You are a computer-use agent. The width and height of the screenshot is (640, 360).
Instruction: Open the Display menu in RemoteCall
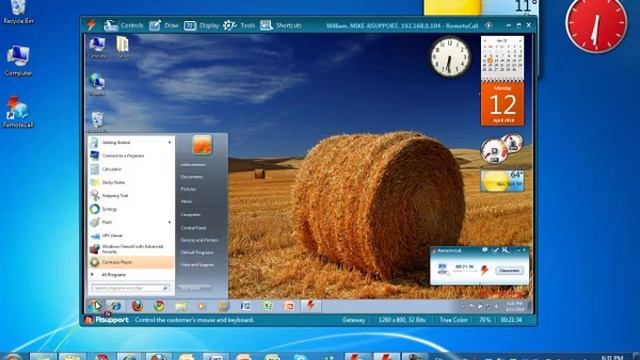[x=201, y=25]
